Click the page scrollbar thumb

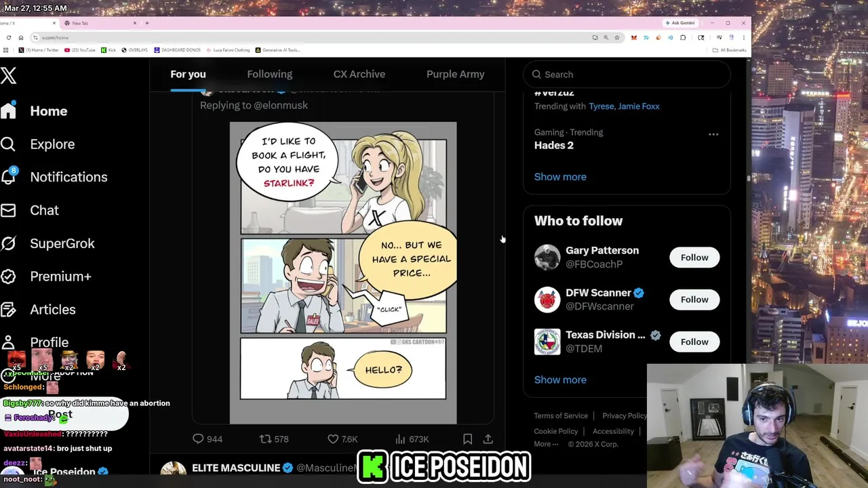[x=749, y=178]
